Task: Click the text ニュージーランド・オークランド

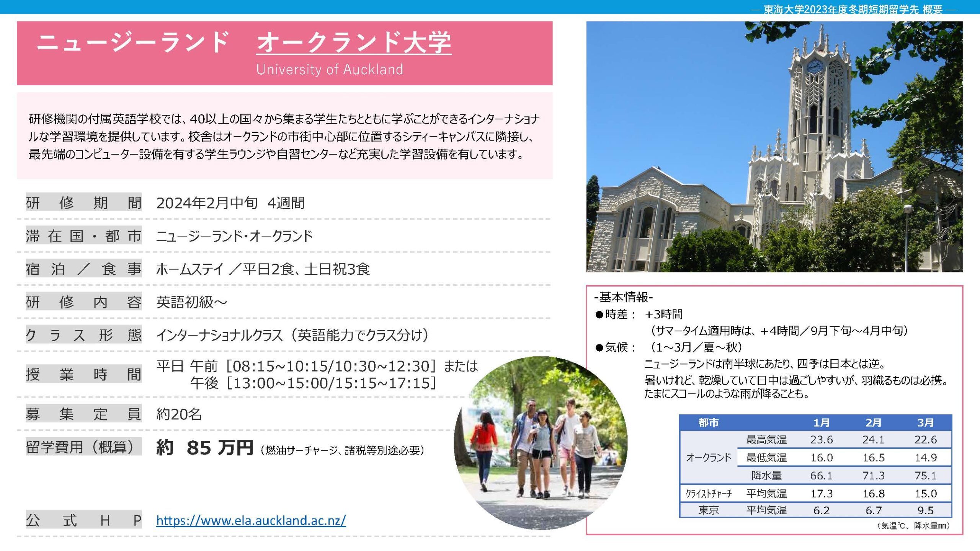Action: point(234,236)
